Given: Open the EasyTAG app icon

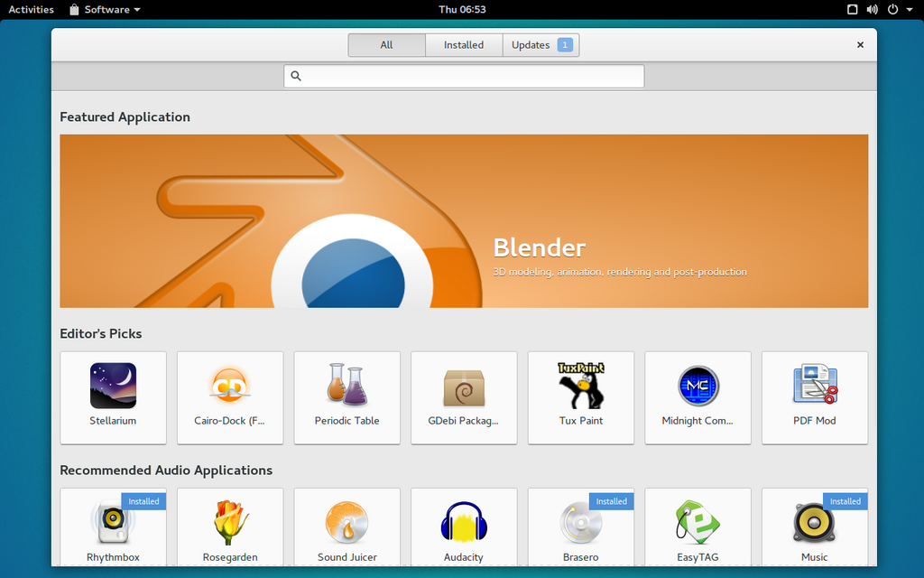Looking at the screenshot, I should tap(698, 522).
